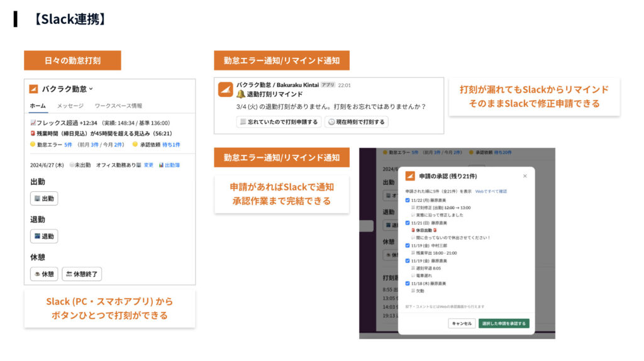Click the red alarm icon before 残業時間 warning

click(33, 133)
